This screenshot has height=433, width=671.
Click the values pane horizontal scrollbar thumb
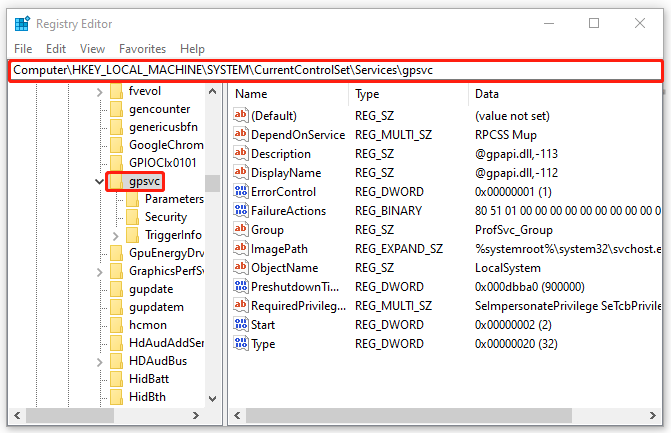[x=408, y=415]
